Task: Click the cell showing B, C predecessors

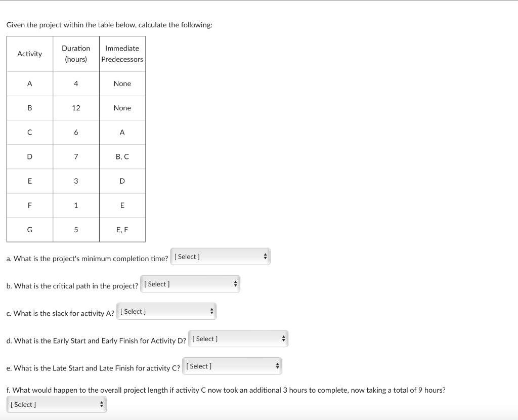Action: click(x=122, y=156)
